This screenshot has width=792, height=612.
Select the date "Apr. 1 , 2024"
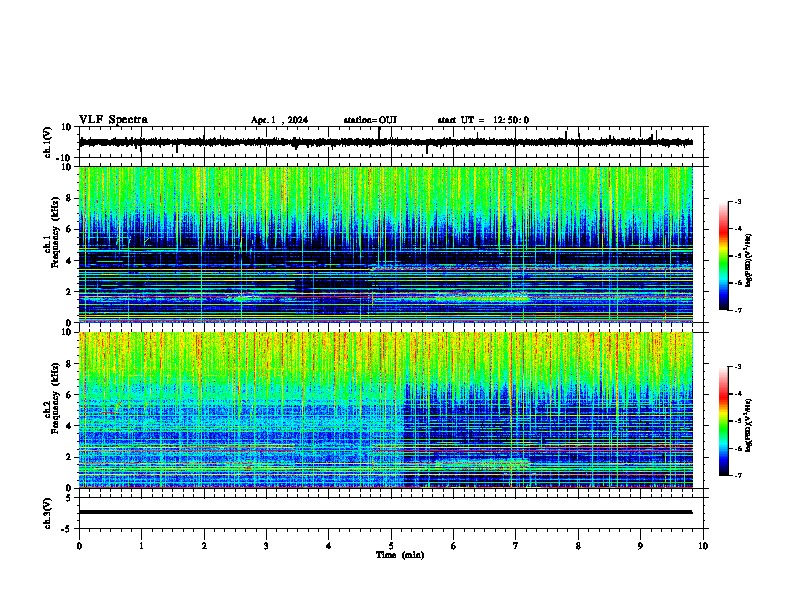pyautogui.click(x=279, y=120)
